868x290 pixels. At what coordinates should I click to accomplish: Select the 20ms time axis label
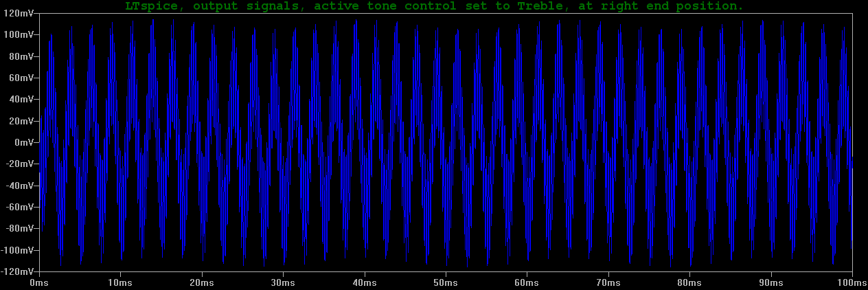click(202, 282)
